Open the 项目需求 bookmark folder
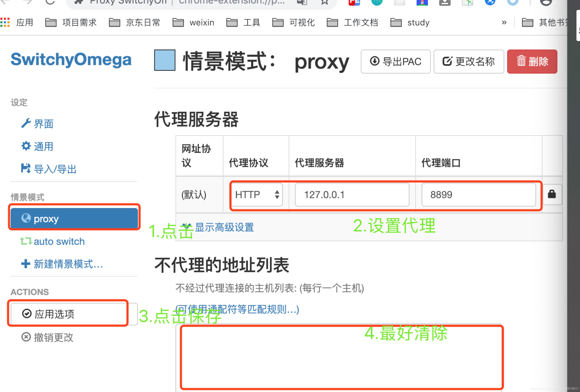The width and height of the screenshot is (580, 392). [71, 22]
